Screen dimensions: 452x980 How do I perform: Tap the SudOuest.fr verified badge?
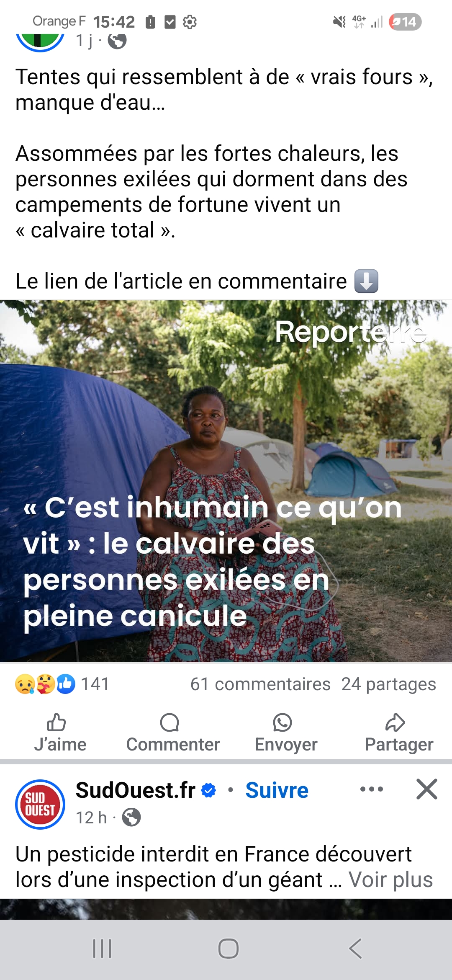tap(208, 790)
